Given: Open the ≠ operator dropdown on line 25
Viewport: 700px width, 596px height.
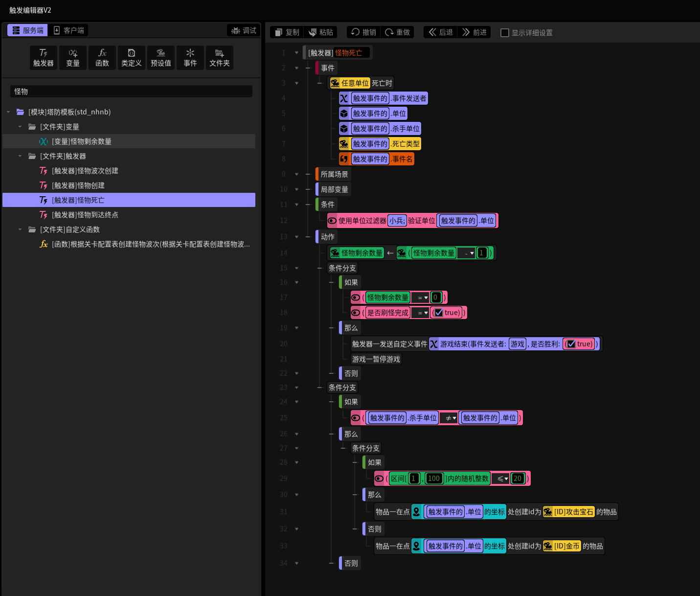Looking at the screenshot, I should point(449,418).
